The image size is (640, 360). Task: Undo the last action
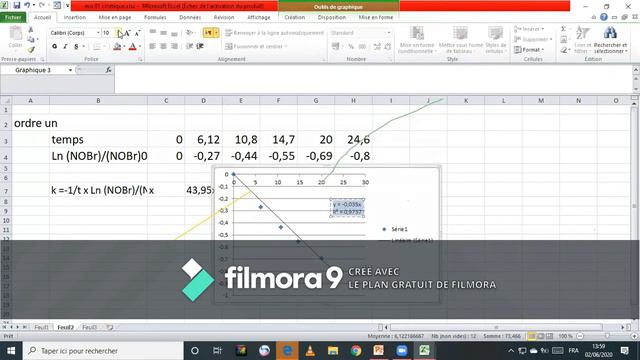click(27, 6)
